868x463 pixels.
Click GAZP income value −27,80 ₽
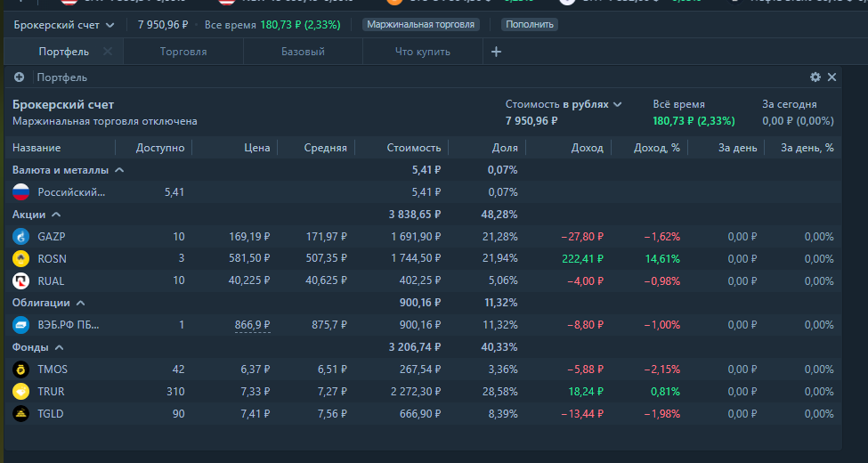point(582,237)
